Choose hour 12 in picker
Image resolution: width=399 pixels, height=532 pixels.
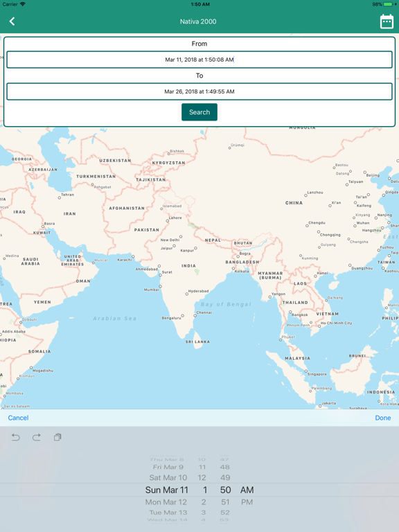tap(202, 478)
